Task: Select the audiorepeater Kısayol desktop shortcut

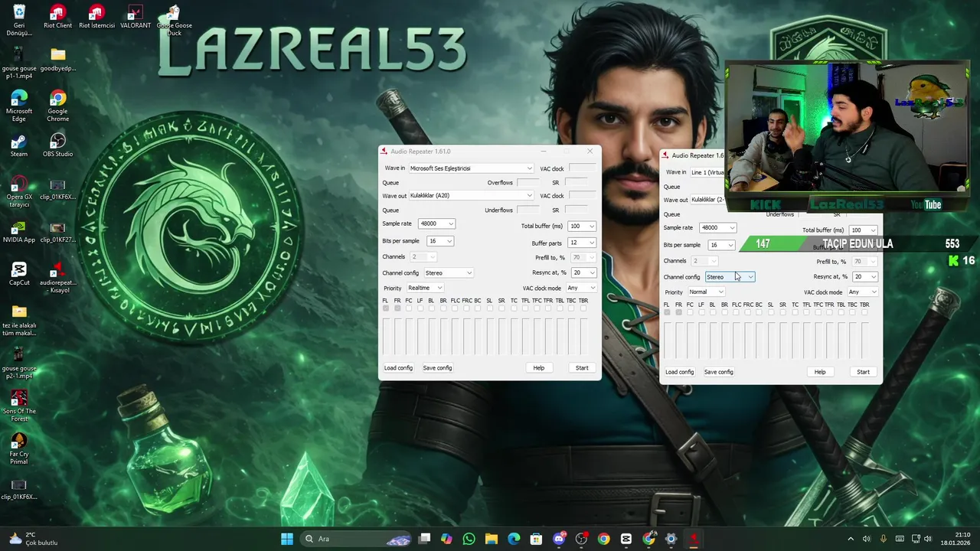Action: 57,277
